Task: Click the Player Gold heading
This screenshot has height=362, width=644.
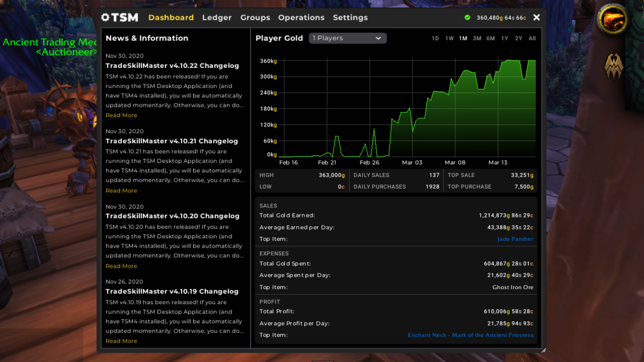Action: [x=279, y=38]
